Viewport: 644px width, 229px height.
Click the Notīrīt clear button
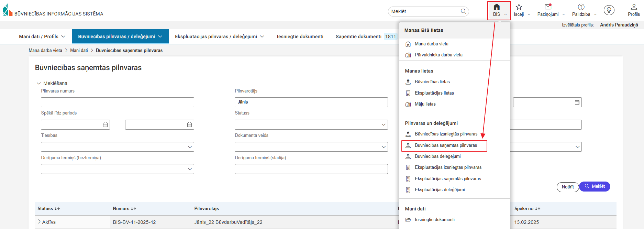coord(567,187)
